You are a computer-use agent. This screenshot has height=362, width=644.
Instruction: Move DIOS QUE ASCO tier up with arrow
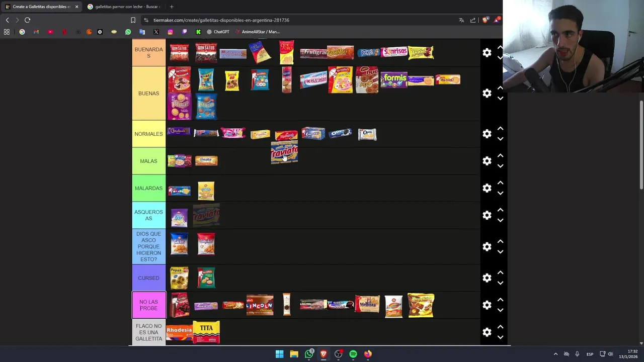pos(500,241)
